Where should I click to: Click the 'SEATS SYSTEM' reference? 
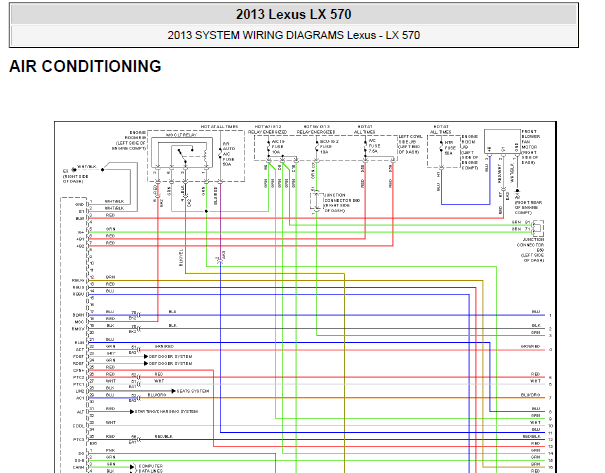pos(193,391)
